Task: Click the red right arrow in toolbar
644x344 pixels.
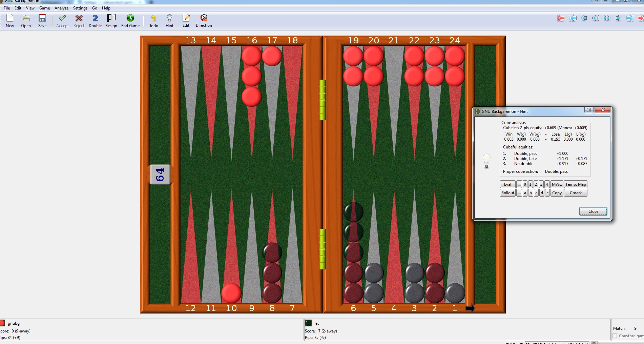Action: point(641,18)
